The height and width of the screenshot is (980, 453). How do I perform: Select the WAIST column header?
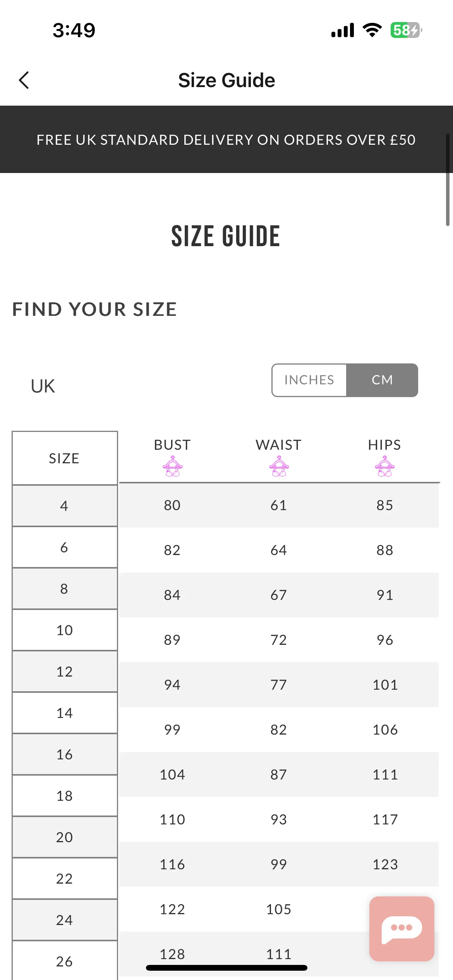(x=278, y=445)
